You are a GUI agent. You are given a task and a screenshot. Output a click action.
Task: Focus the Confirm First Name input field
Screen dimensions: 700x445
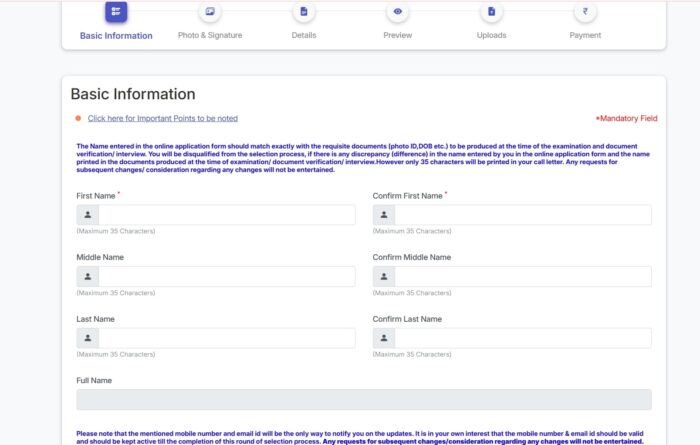[522, 215]
